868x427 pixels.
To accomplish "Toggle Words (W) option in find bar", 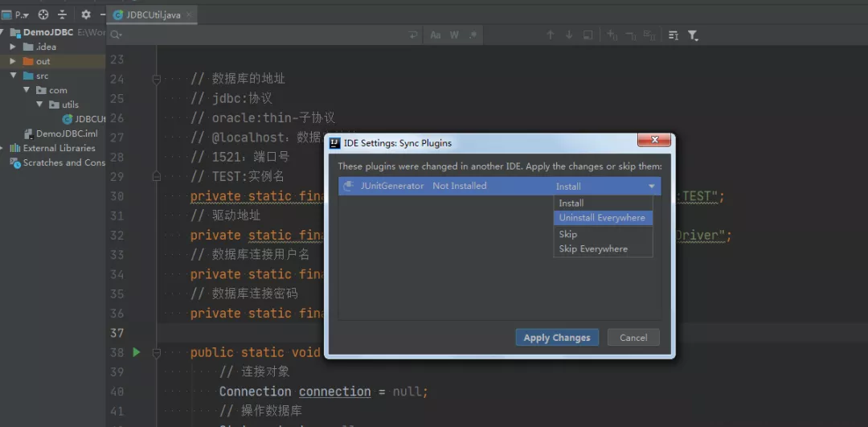I will coord(454,35).
